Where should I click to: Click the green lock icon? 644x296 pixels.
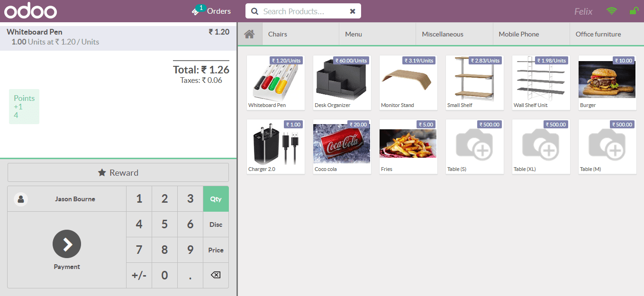634,11
